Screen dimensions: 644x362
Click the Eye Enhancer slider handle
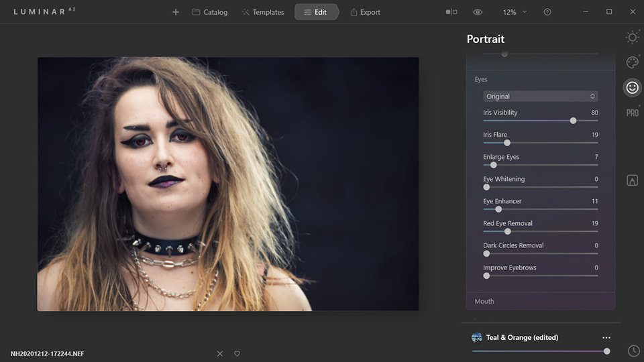498,209
